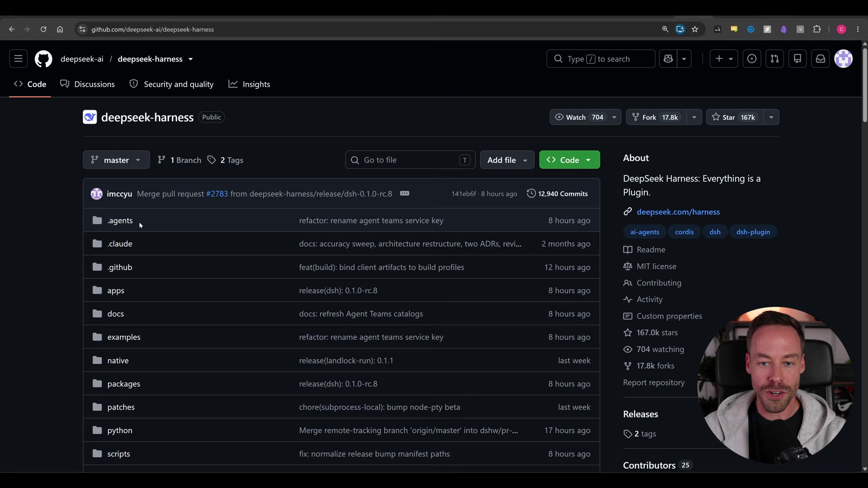868x488 pixels.
Task: Open the apps folder
Action: pyautogui.click(x=116, y=291)
